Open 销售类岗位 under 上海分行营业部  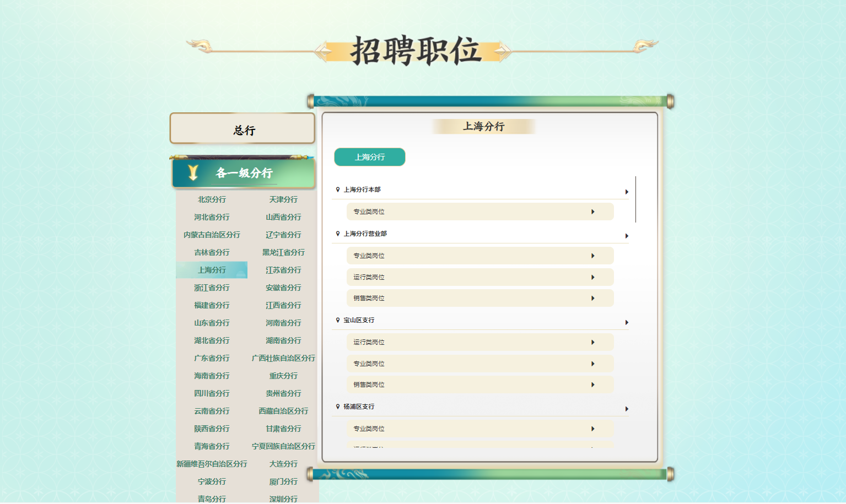click(x=480, y=298)
